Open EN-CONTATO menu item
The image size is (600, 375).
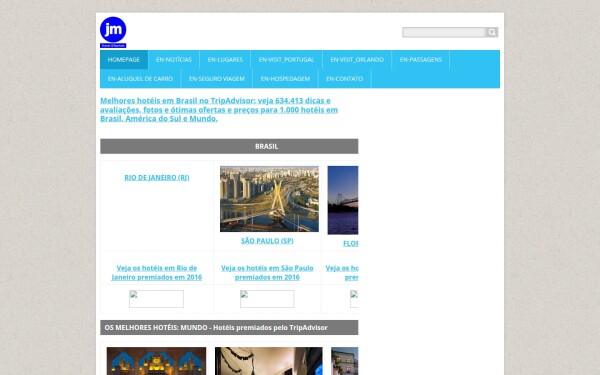(x=344, y=79)
